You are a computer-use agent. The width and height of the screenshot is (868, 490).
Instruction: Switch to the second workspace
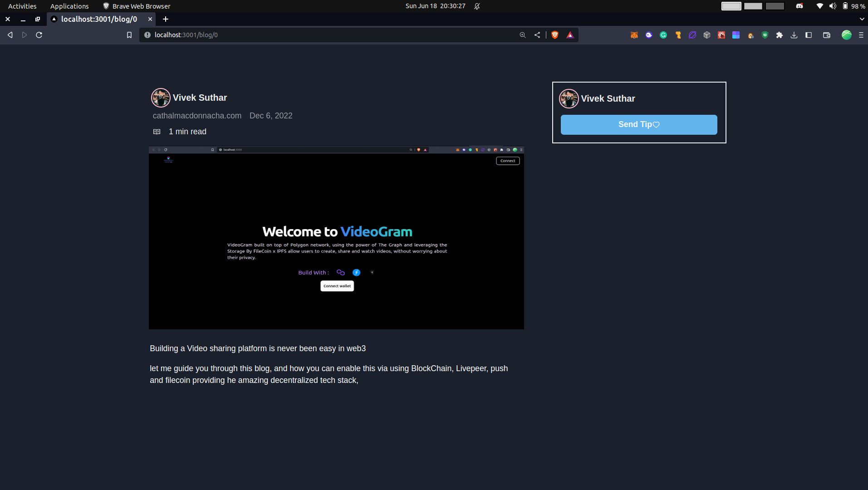coord(753,6)
